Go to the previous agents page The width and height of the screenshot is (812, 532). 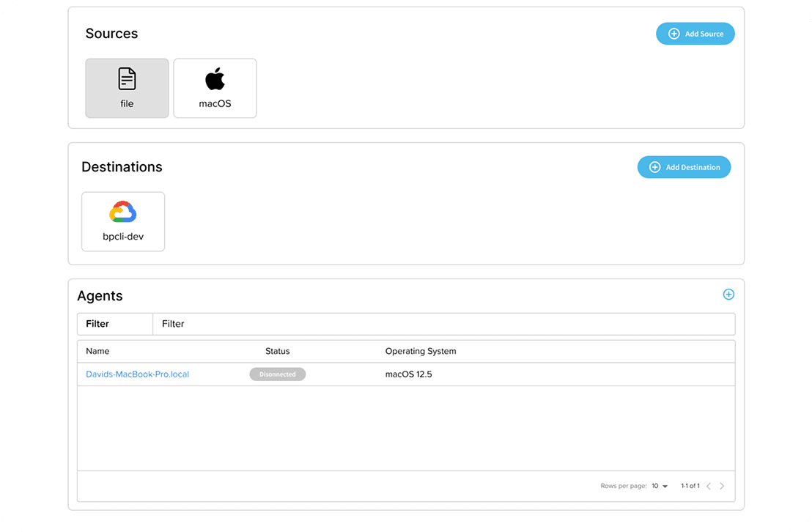(709, 486)
